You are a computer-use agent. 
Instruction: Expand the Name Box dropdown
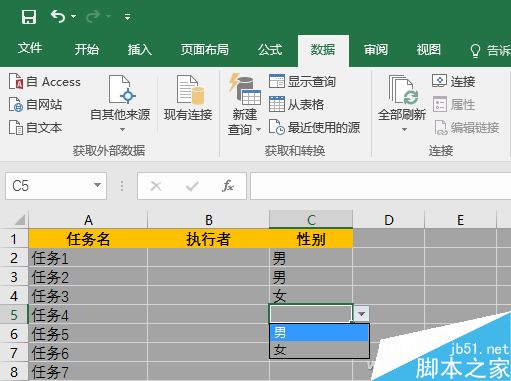click(97, 185)
